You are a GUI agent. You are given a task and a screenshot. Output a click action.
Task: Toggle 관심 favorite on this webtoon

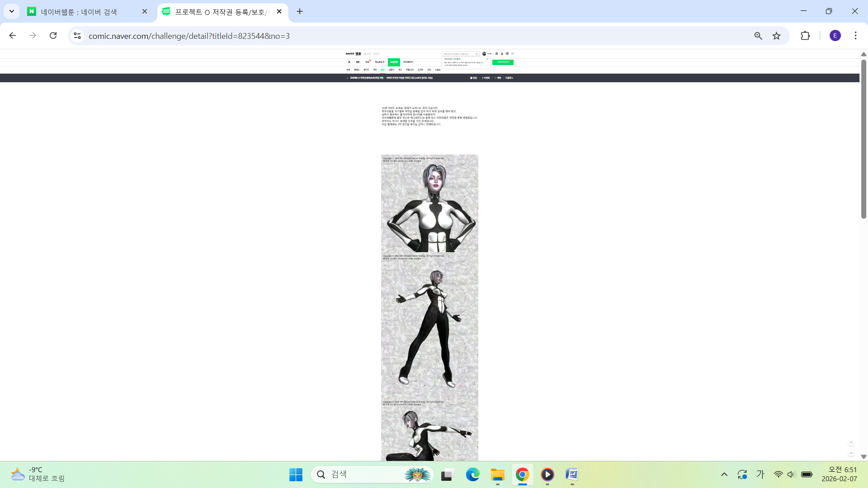[474, 78]
